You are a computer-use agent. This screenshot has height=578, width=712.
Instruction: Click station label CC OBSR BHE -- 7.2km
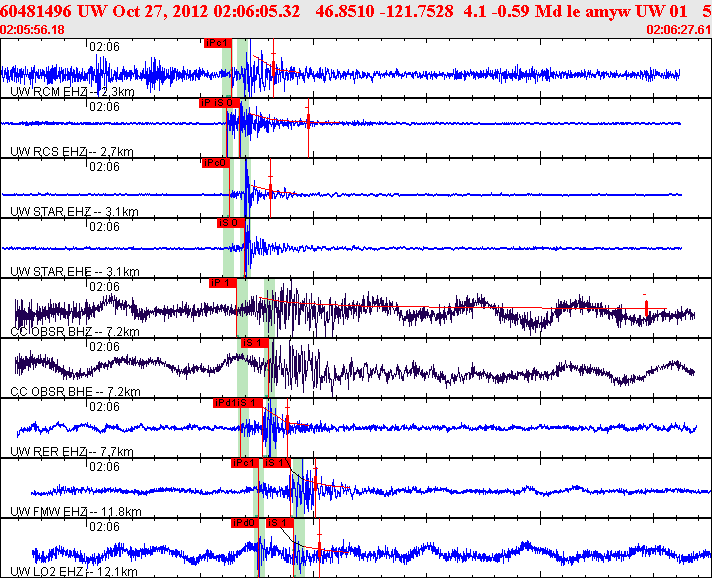75,391
